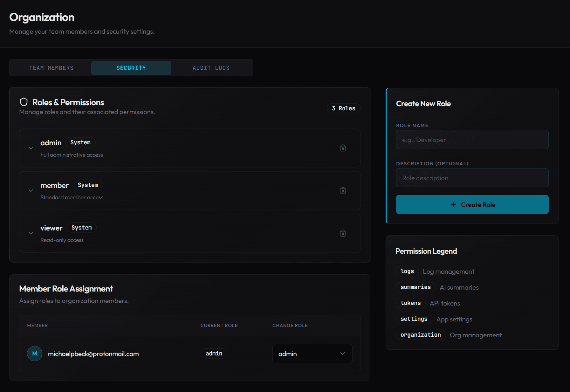This screenshot has width=570, height=392.
Task: Open the Change Role dropdown
Action: coord(312,354)
